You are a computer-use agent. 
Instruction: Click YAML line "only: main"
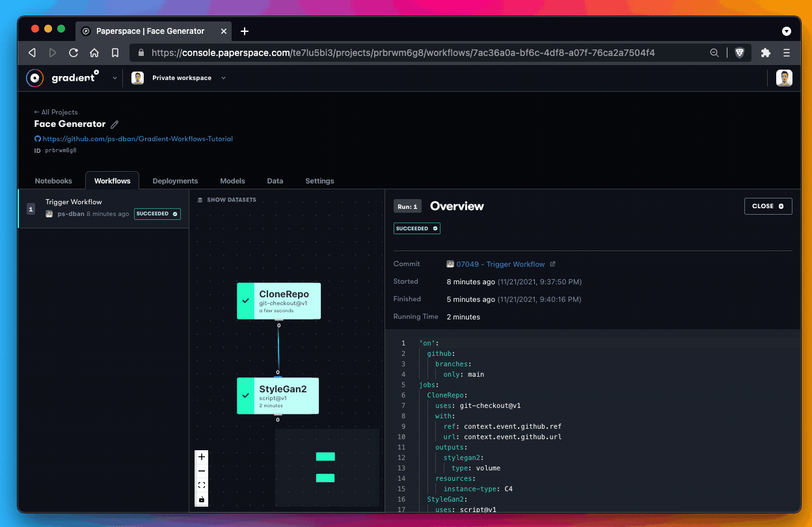463,374
